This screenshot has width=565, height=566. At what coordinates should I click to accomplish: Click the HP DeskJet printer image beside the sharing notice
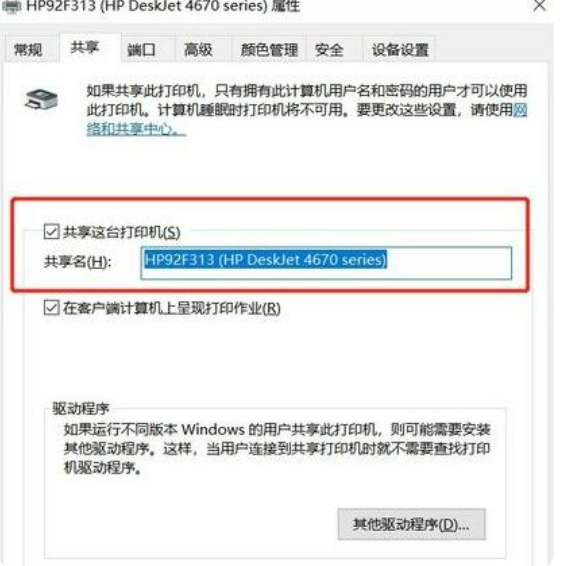tap(41, 99)
